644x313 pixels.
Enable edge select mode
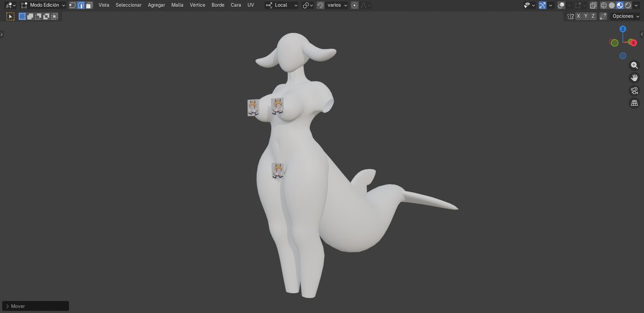point(80,5)
